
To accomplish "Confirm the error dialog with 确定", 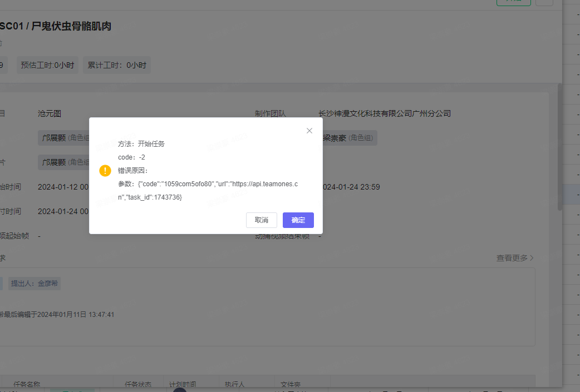I will click(x=298, y=220).
